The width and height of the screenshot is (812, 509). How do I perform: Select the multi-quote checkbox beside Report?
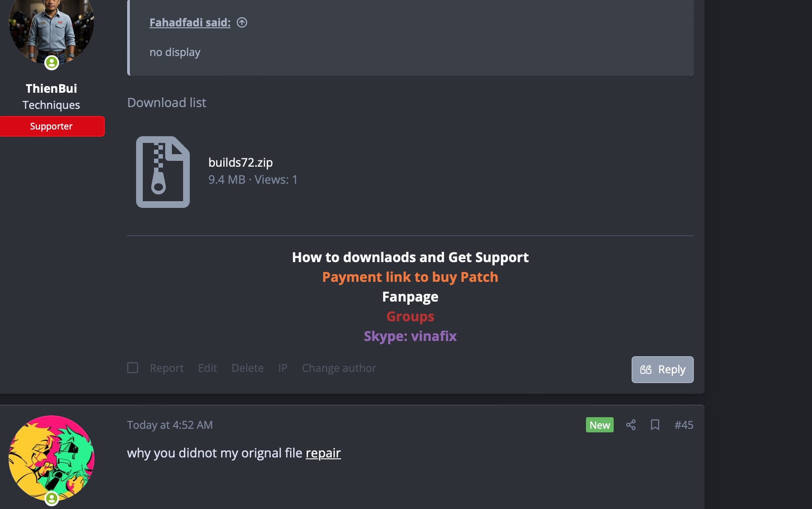(132, 367)
